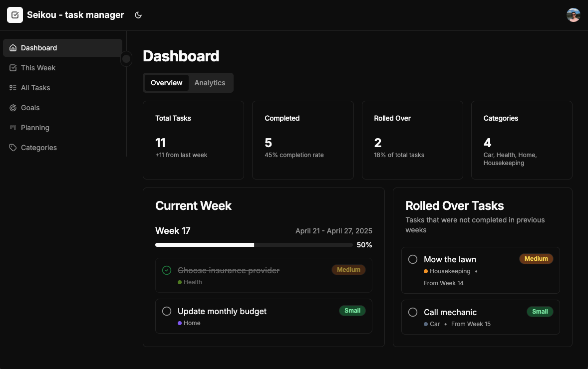Click the Current Week heading
The width and height of the screenshot is (588, 369).
194,205
